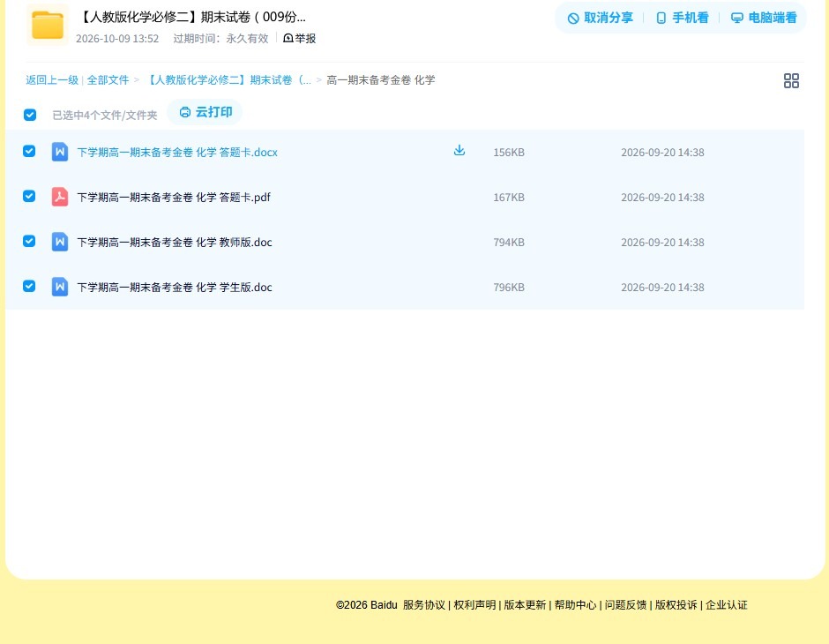This screenshot has width=829, height=644.
Task: Open file 下学期高一期末备考金卷 化学 答题卡.pdf
Action: (174, 198)
